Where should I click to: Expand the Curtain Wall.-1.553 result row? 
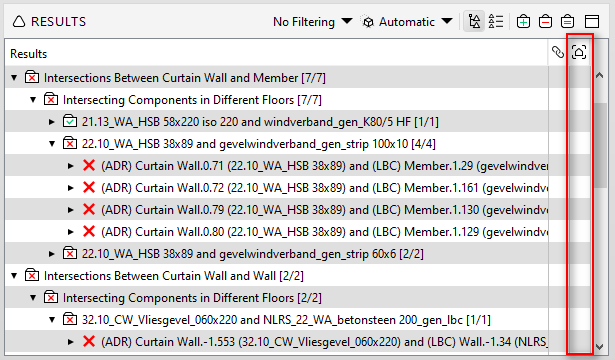pyautogui.click(x=71, y=342)
